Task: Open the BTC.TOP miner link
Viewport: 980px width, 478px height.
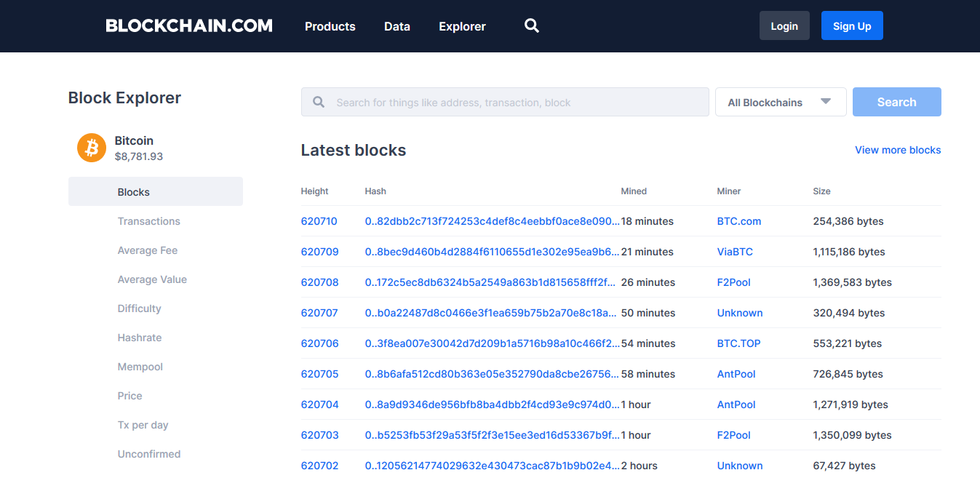Action: point(738,343)
